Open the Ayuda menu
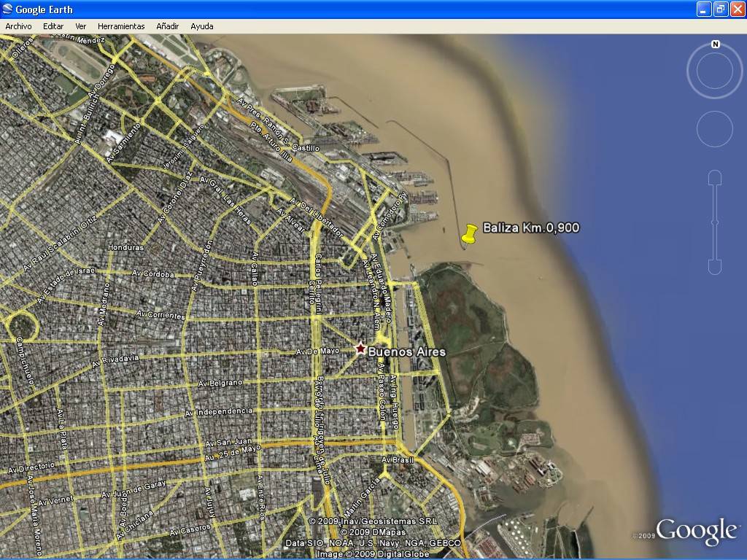This screenshot has width=747, height=560. point(202,26)
